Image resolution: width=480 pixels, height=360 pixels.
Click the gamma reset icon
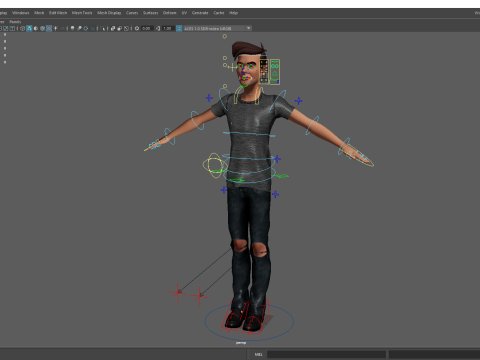tap(158, 28)
